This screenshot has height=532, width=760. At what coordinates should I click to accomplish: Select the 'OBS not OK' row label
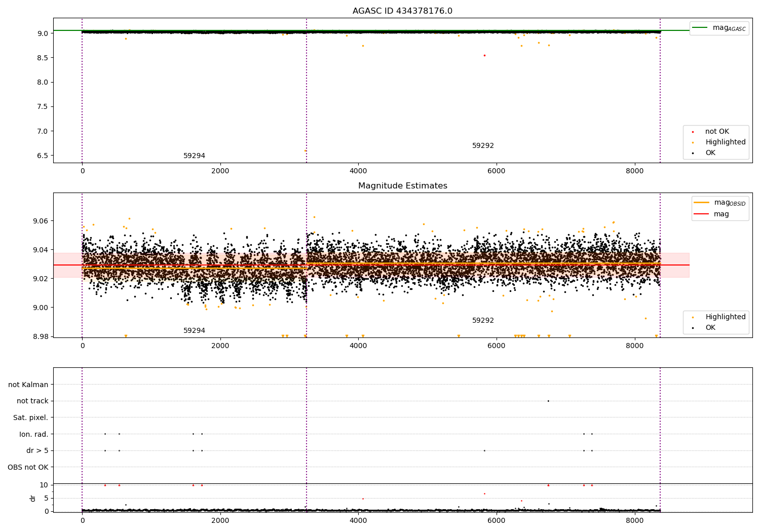click(28, 467)
